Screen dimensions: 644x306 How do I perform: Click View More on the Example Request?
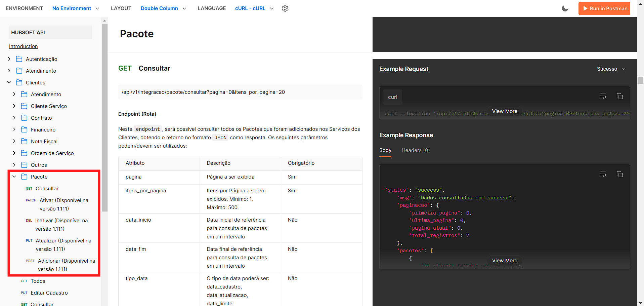505,111
